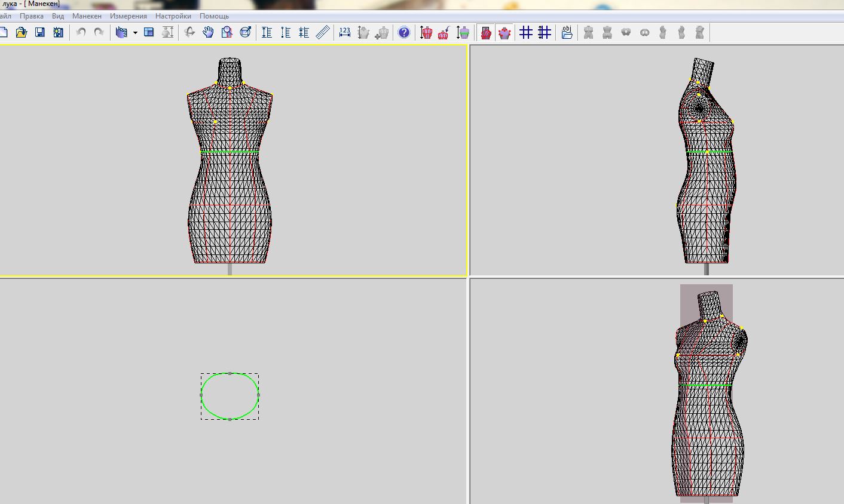
Task: Open the .obj file import icon
Action: [x=567, y=32]
